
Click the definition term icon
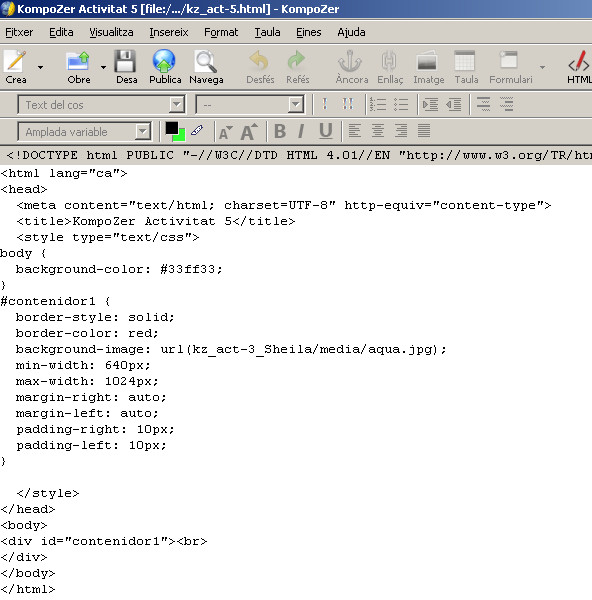point(483,104)
